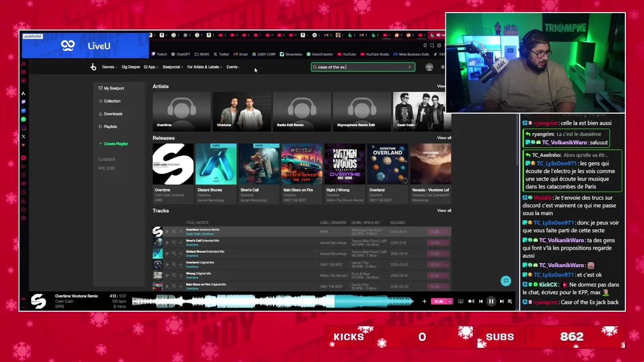Open Downloads in sidebar

click(x=111, y=114)
